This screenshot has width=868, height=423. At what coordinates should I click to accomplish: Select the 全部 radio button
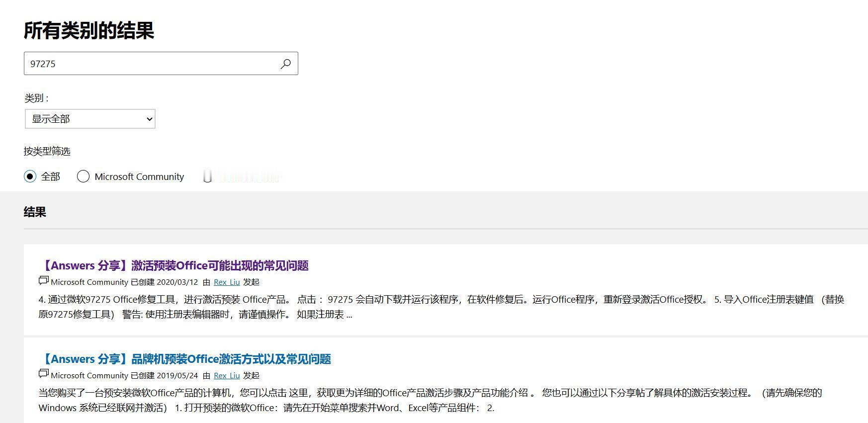coord(30,176)
